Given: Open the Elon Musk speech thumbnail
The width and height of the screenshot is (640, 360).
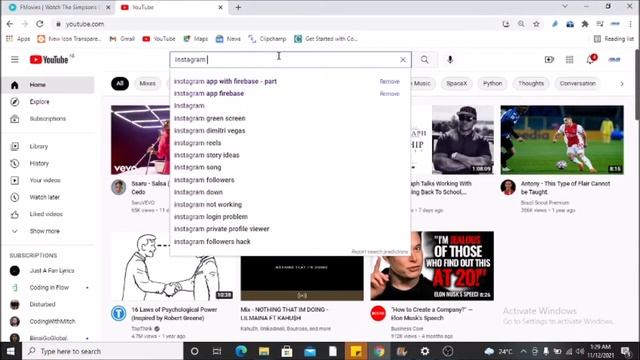Looking at the screenshot, I should click(x=432, y=266).
